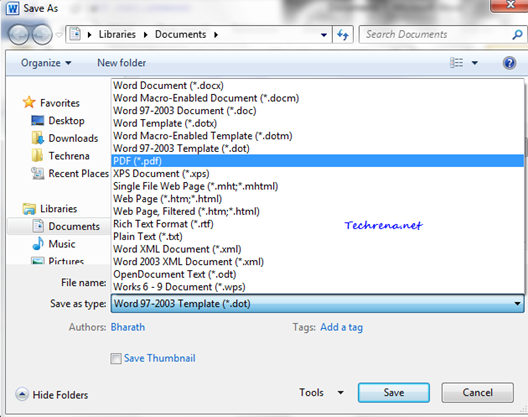Open the view options dropdown arrow
Viewport: 528px width, 417px height.
(x=474, y=63)
